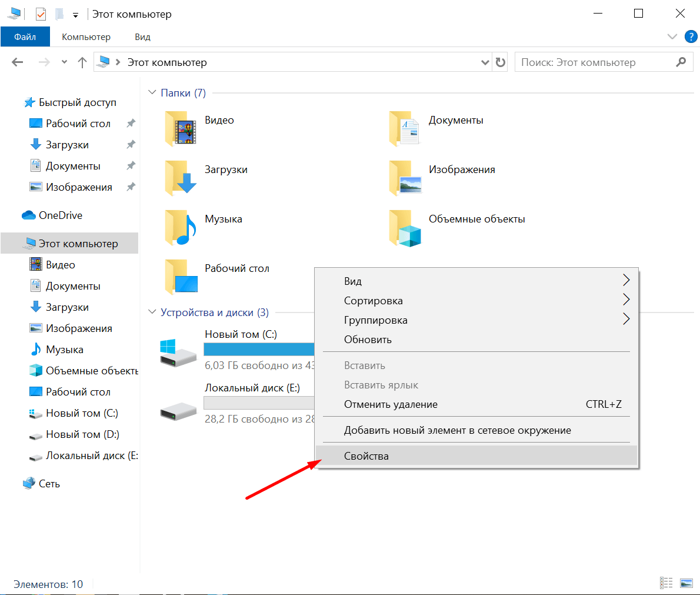Click pin icon next to Загрузки
The width and height of the screenshot is (700, 595).
131,144
